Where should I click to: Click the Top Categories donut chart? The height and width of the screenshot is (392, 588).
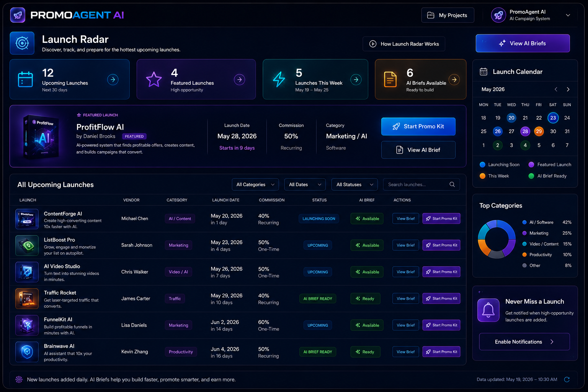point(497,239)
